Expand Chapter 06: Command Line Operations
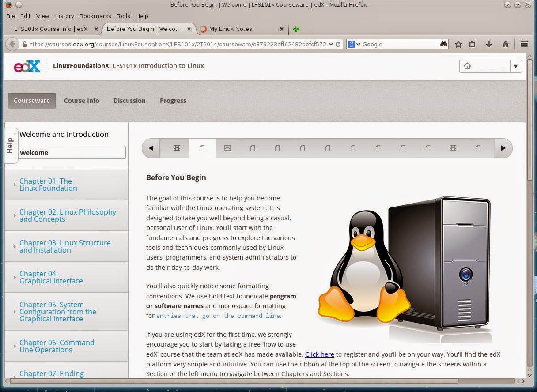 (57, 346)
